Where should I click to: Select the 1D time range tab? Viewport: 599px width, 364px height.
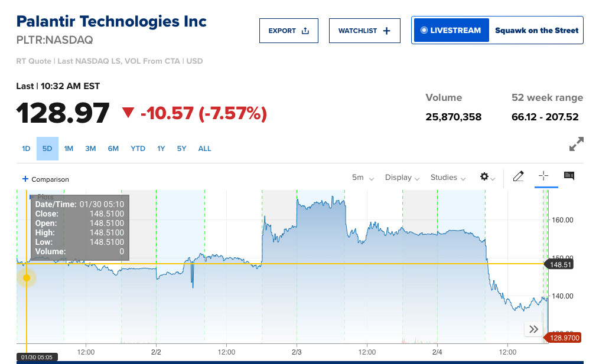coord(26,149)
